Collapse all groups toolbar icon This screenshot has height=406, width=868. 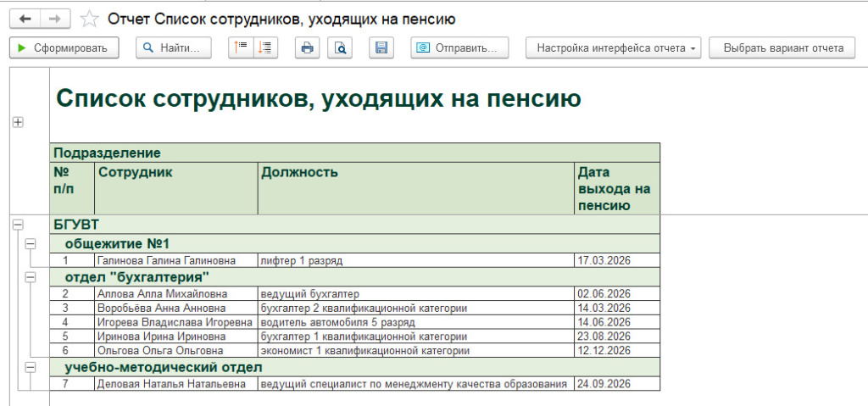tap(241, 48)
